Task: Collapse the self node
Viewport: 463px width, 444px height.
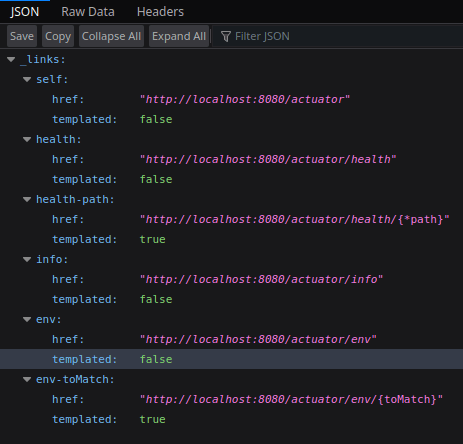Action: click(27, 80)
